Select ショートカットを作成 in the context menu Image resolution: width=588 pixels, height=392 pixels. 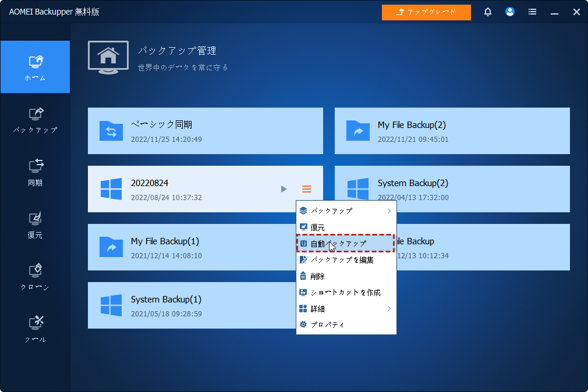pyautogui.click(x=346, y=293)
